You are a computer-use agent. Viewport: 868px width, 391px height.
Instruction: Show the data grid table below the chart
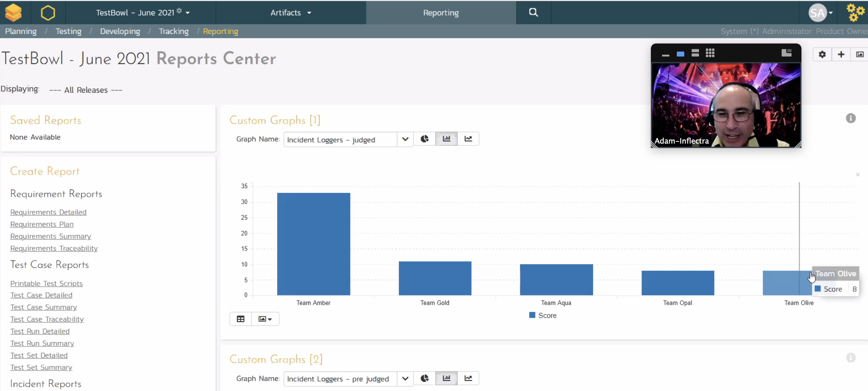click(x=240, y=319)
